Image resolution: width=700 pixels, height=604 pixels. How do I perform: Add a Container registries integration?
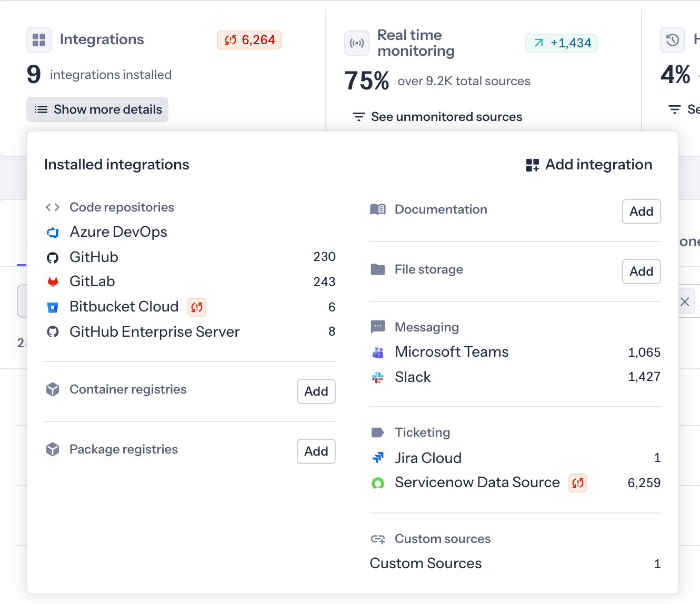(x=316, y=391)
